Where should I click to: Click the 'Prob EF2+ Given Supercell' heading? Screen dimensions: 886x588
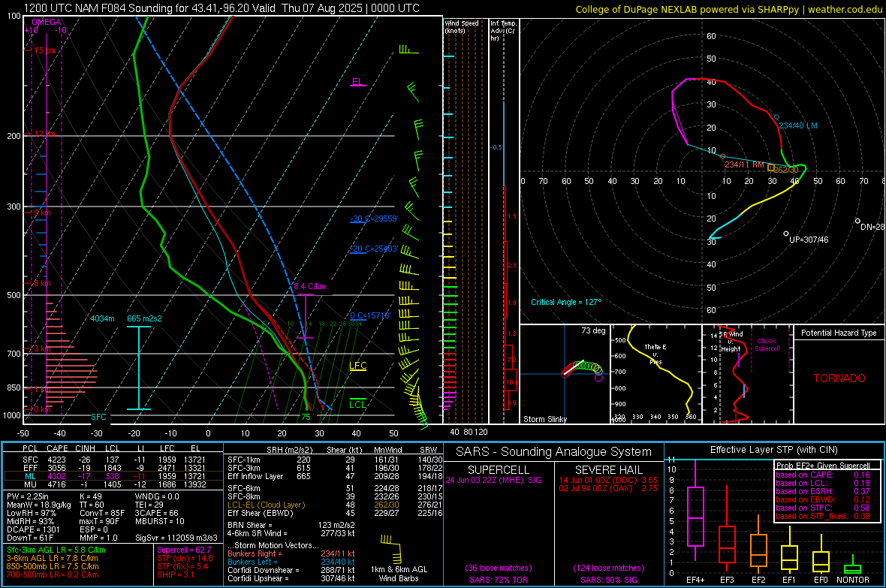[x=823, y=466]
